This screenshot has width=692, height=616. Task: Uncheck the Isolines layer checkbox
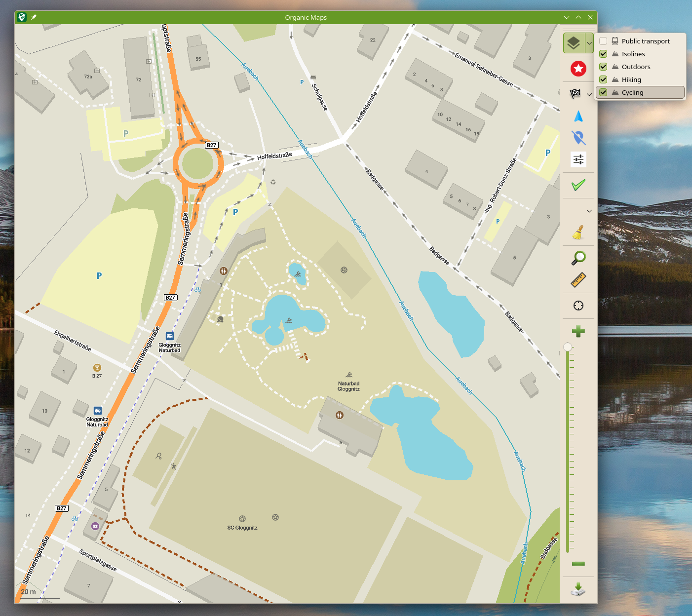[603, 54]
